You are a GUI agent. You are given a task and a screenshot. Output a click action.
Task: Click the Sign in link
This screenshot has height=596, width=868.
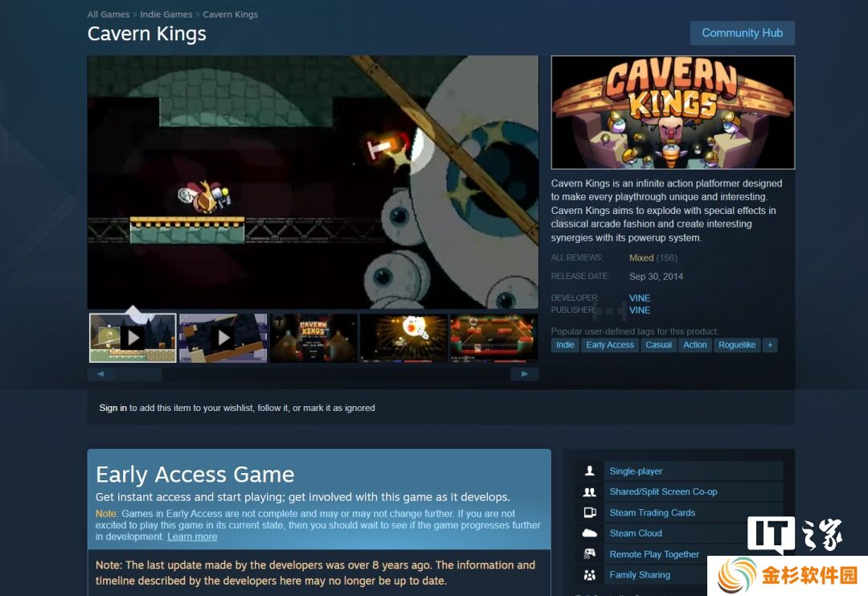113,409
